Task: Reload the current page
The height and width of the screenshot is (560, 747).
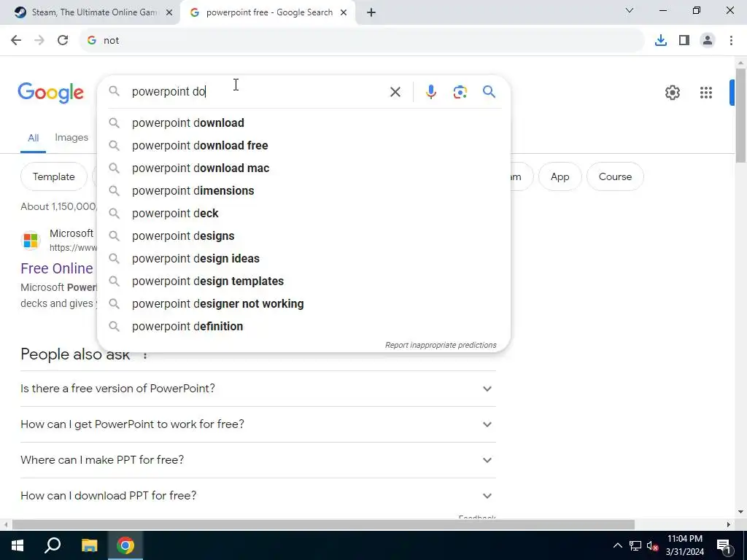Action: (x=63, y=41)
